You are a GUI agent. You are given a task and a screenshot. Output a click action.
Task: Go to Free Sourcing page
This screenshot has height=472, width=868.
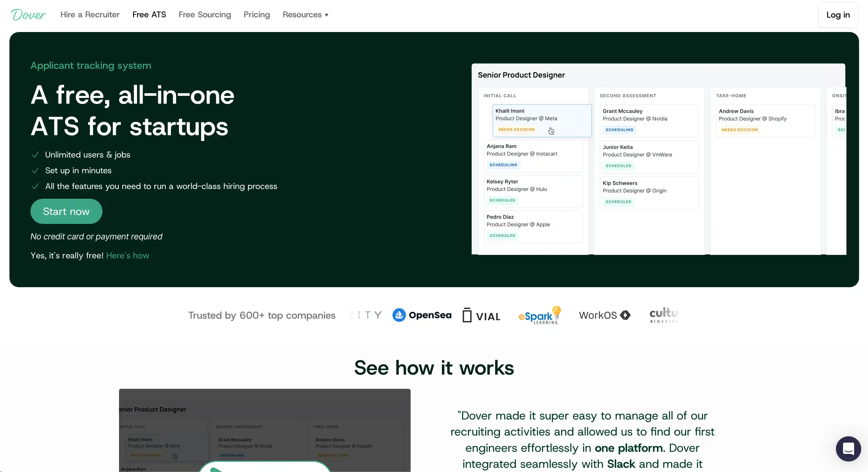205,15
